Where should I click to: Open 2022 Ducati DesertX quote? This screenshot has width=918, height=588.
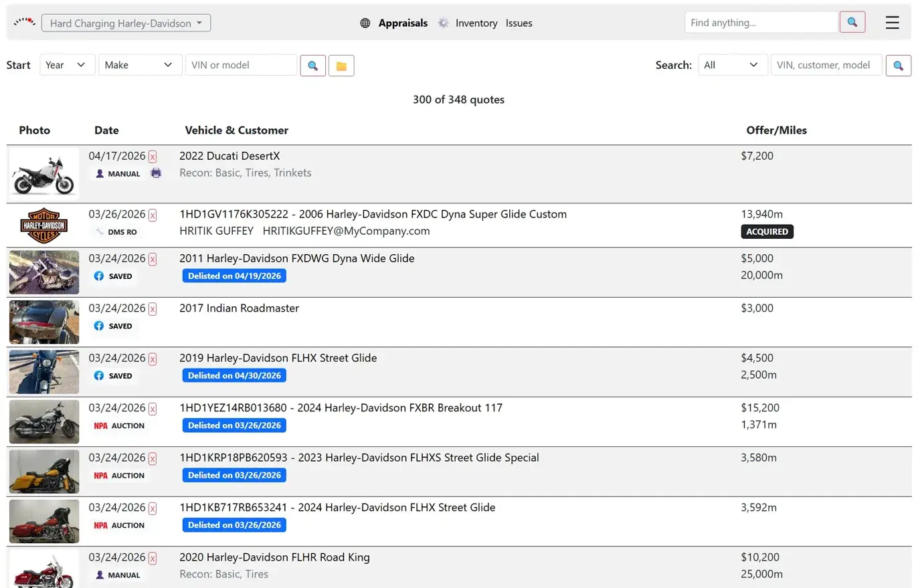[230, 156]
